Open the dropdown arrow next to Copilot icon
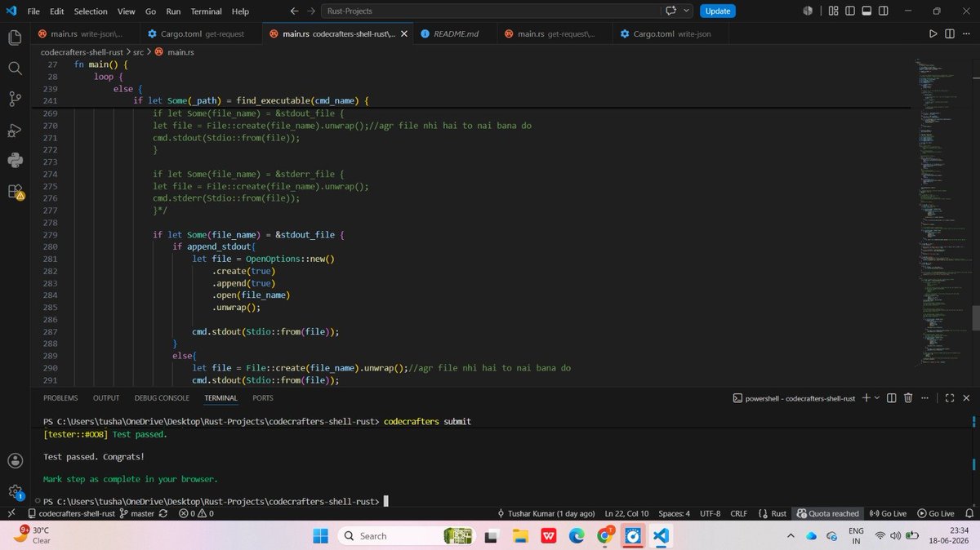 (686, 11)
